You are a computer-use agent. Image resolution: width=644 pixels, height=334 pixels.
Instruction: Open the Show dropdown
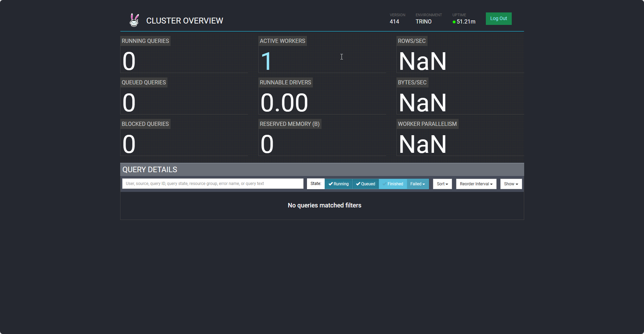511,184
